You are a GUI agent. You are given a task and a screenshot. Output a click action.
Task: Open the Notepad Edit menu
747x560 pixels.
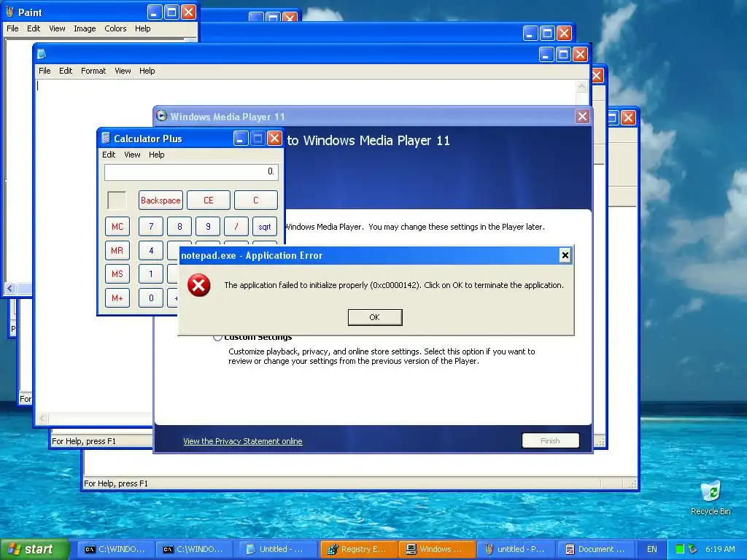pyautogui.click(x=66, y=71)
